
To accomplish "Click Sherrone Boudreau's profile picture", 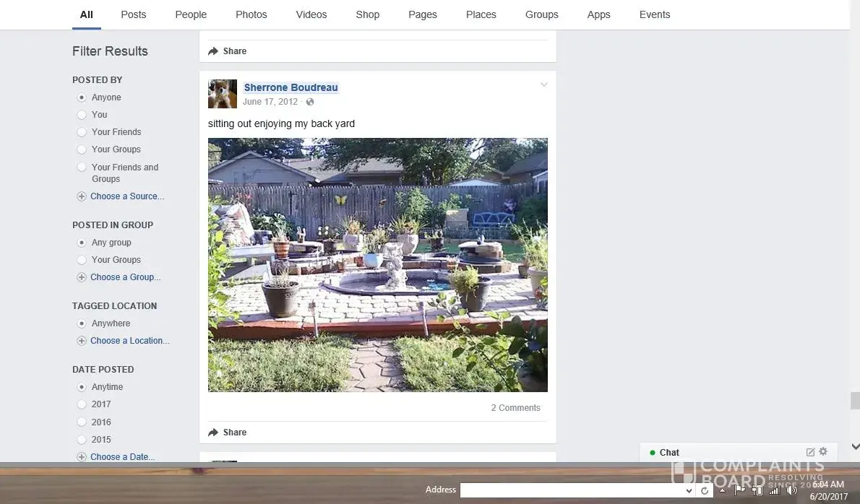I will [x=223, y=94].
